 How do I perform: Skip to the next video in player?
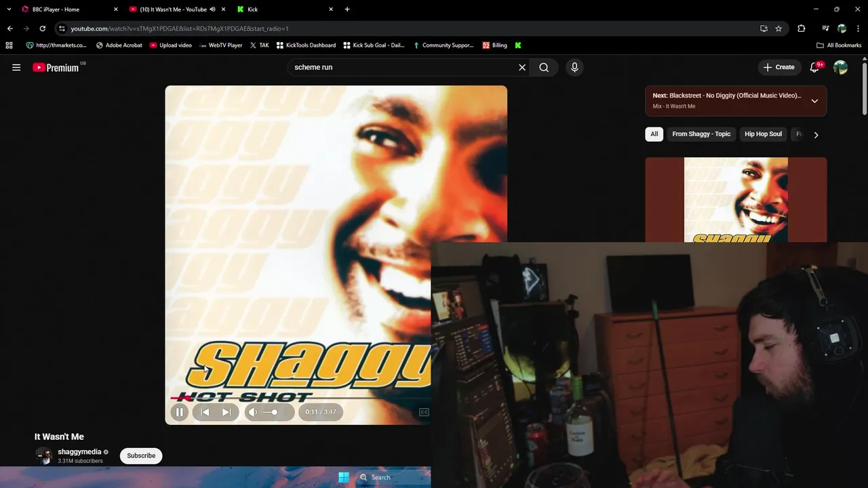coord(226,412)
